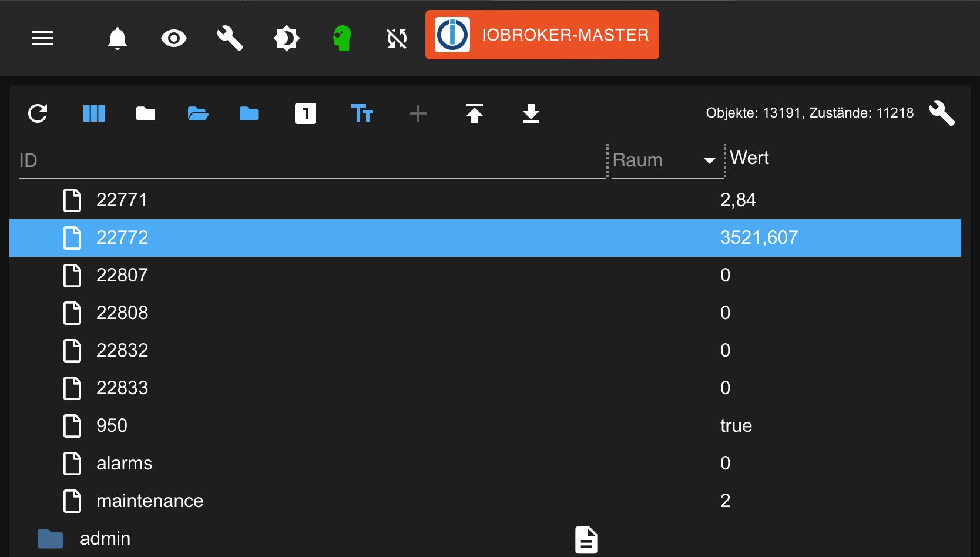Click the Wert column header

tap(749, 157)
